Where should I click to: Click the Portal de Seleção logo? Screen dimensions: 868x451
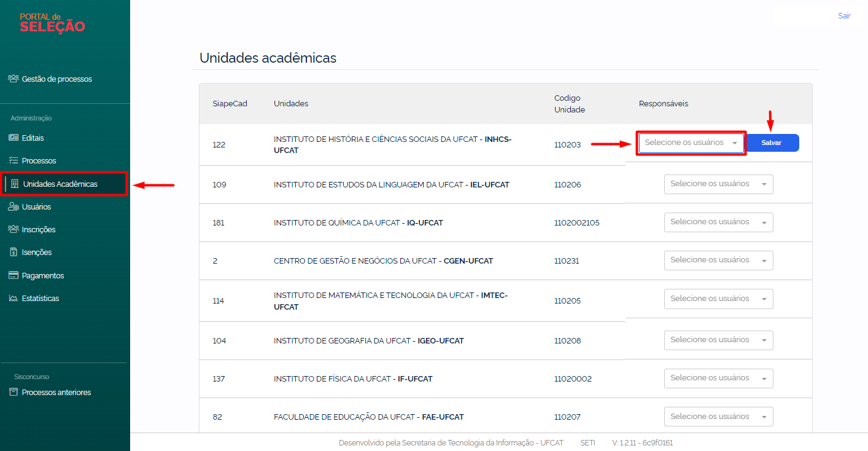52,23
